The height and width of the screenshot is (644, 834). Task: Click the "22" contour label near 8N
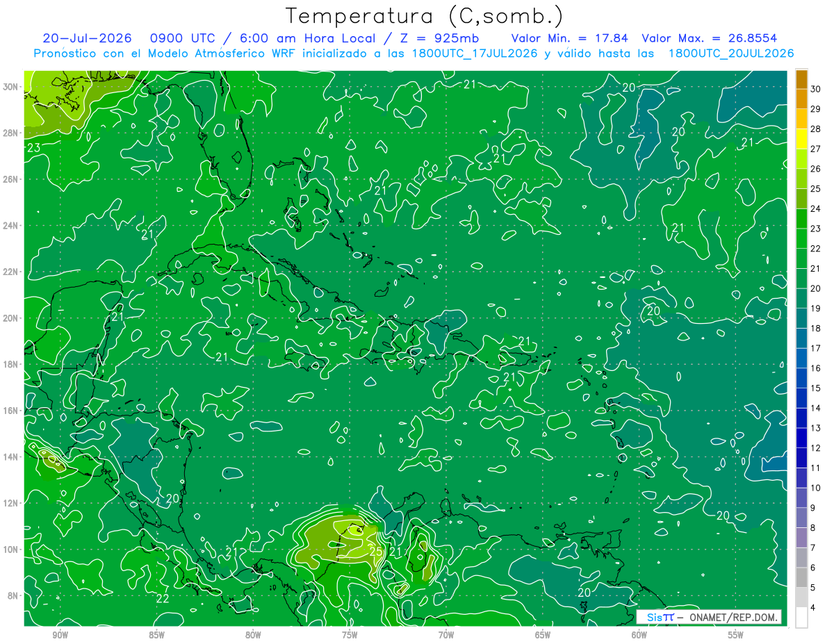tap(162, 598)
